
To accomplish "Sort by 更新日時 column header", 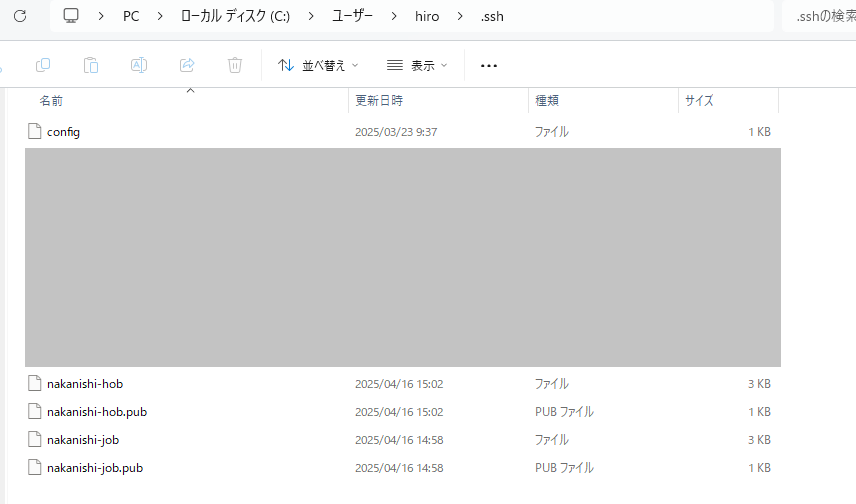I will click(x=379, y=100).
